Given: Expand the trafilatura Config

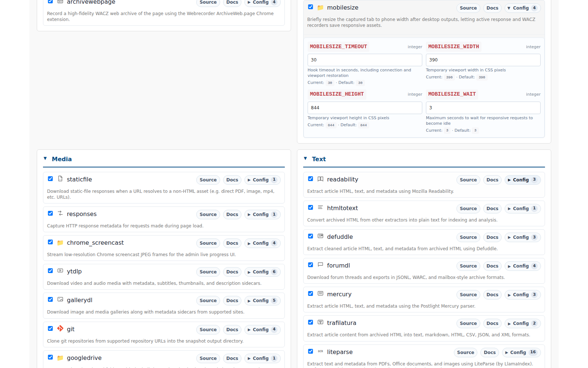Looking at the screenshot, I should click(522, 323).
